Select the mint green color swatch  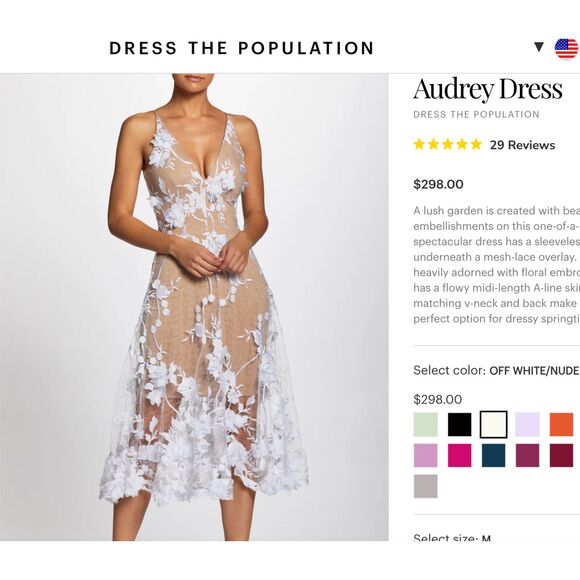425,425
